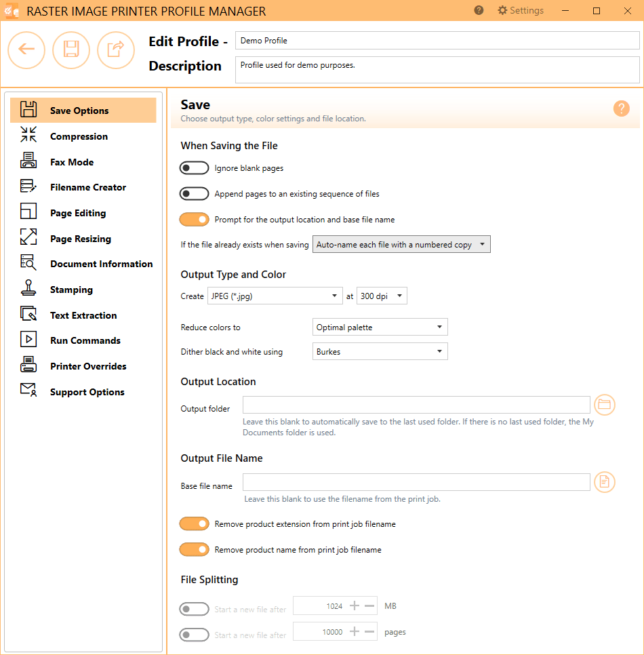Open the help icon in title bar
Image resolution: width=644 pixels, height=655 pixels.
479,11
